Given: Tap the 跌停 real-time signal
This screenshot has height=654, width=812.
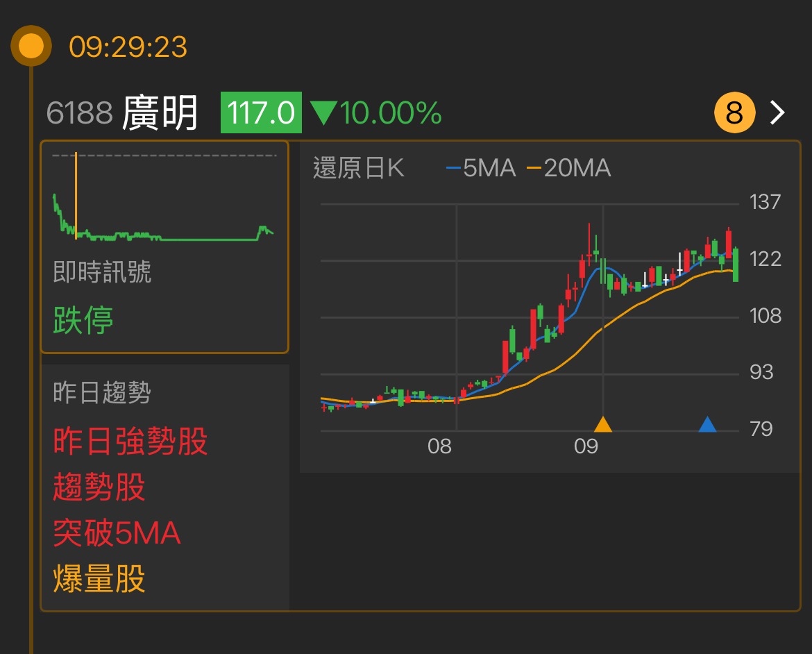Looking at the screenshot, I should coord(83,320).
